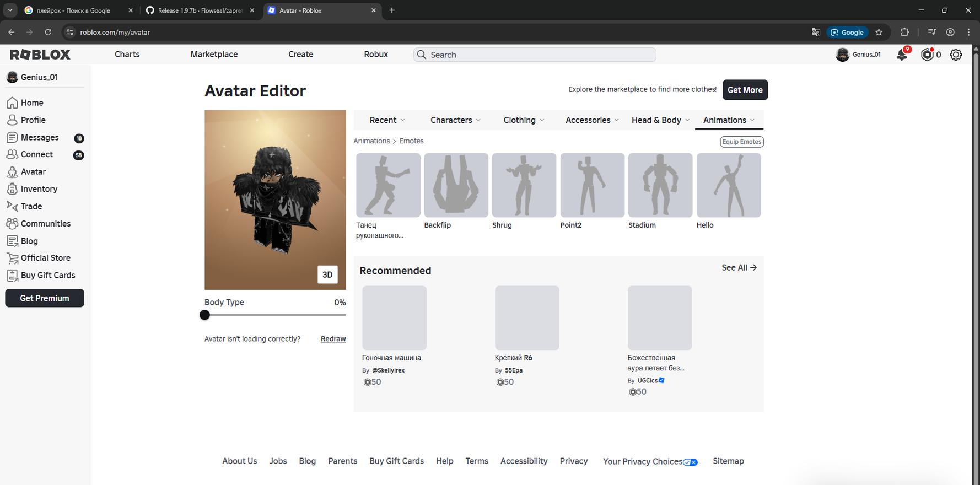Go to Inventory in the sidebar
Viewport: 980px width, 485px height.
[39, 189]
